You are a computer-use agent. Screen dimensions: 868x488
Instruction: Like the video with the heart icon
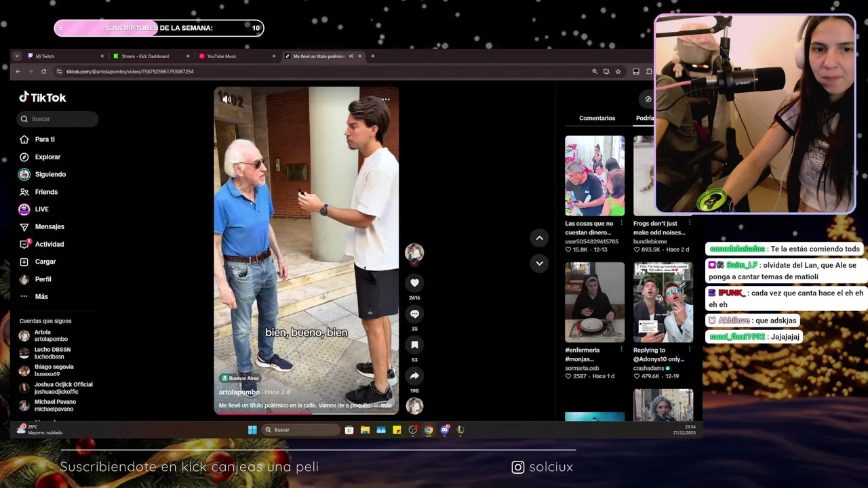coord(414,283)
